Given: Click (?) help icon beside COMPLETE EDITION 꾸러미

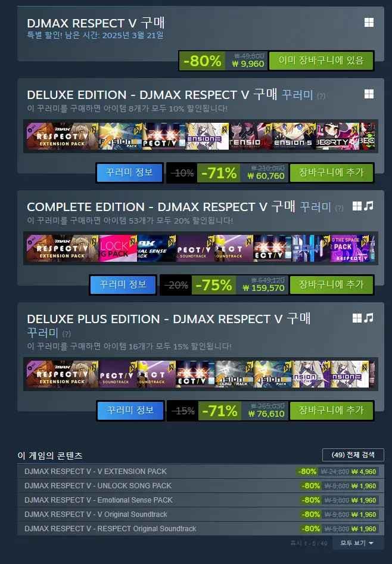Looking at the screenshot, I should point(339,208).
